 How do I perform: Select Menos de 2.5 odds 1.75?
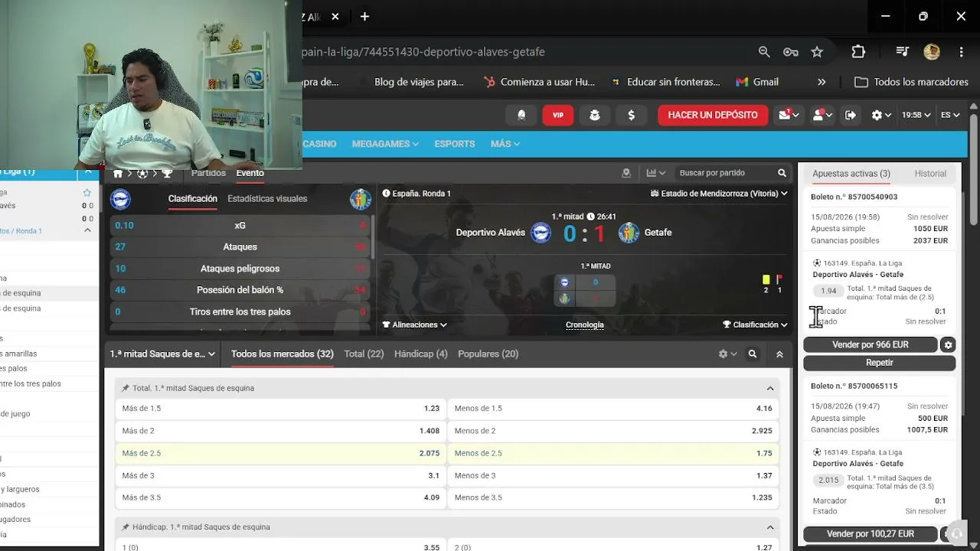(613, 453)
